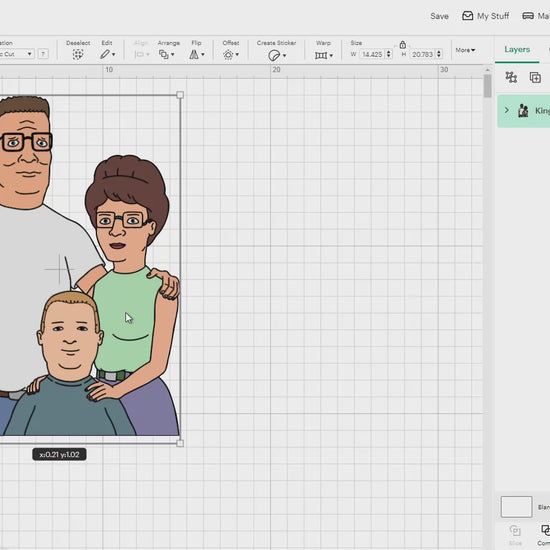Click the width size input field
Image resolution: width=550 pixels, height=550 pixels.
(x=372, y=54)
